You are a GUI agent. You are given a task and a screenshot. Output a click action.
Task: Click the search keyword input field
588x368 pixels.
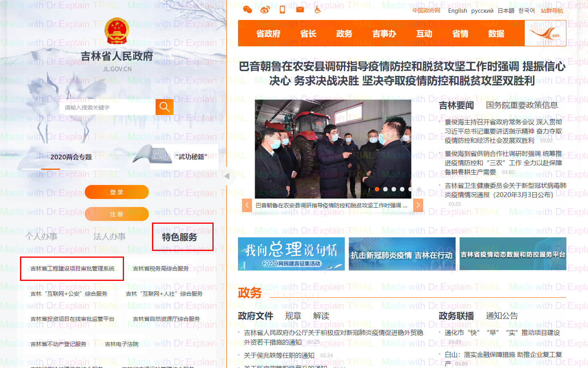pos(108,107)
